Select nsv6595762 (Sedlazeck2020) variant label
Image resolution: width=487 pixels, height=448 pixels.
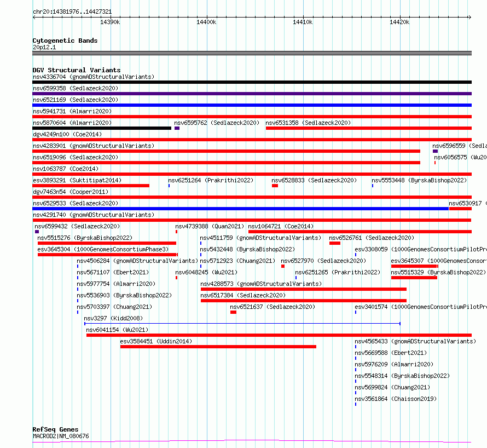217,123
